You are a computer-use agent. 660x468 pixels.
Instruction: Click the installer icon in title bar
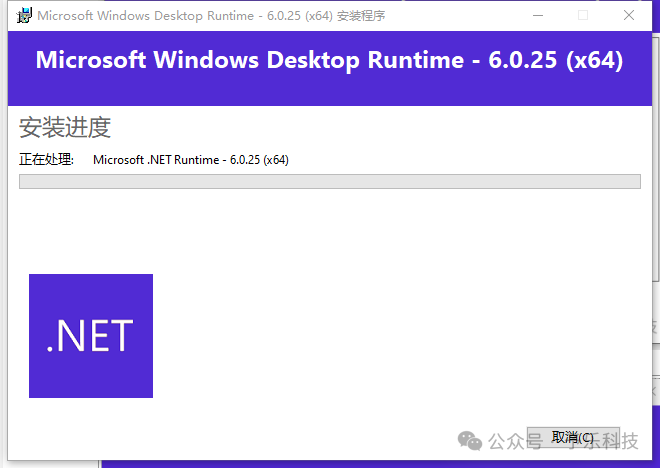24,16
